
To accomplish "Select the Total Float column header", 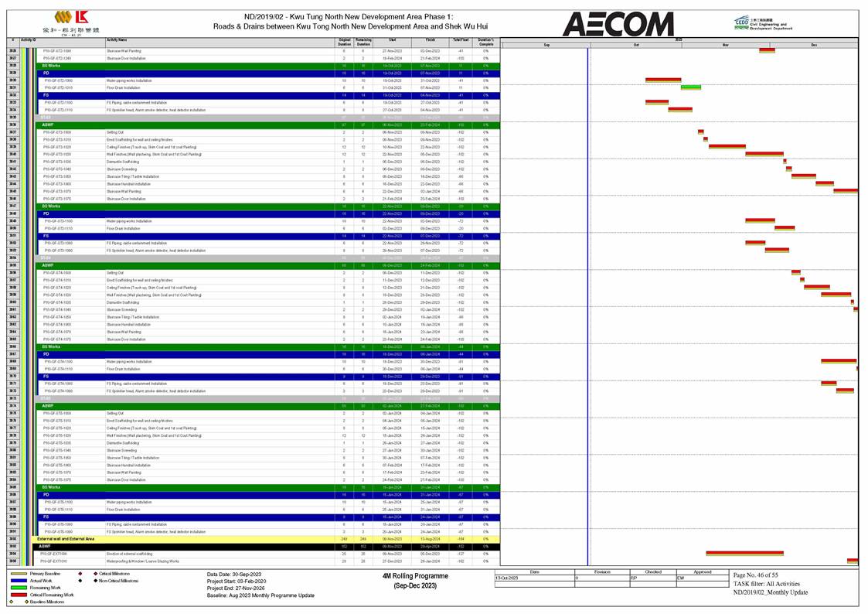I will [461, 40].
